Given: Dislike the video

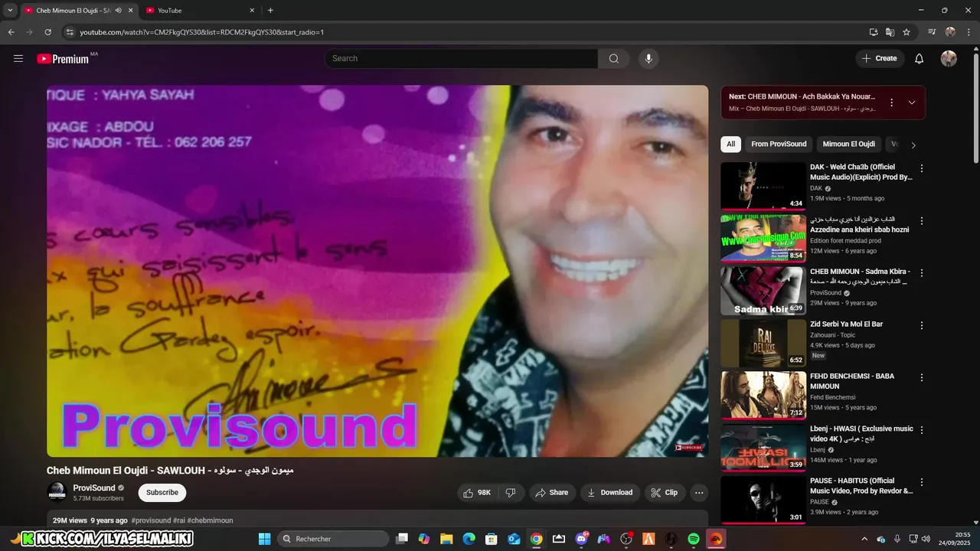Looking at the screenshot, I should click(511, 493).
